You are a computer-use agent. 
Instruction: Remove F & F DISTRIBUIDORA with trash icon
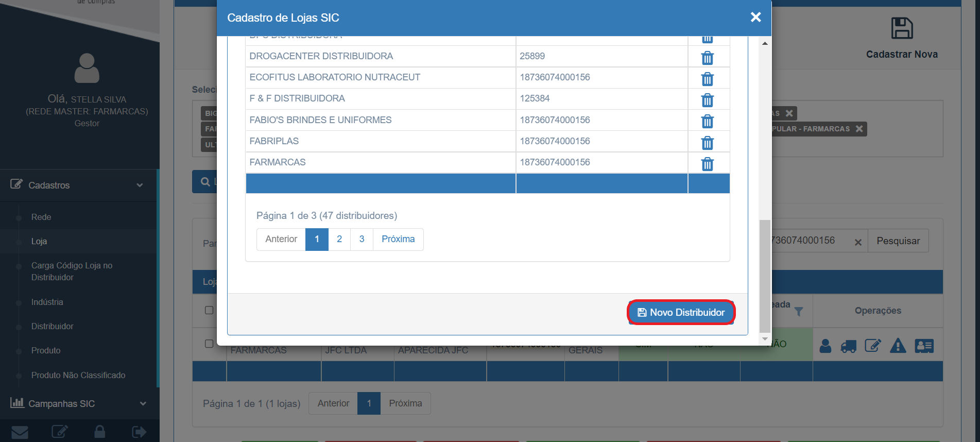pos(707,100)
